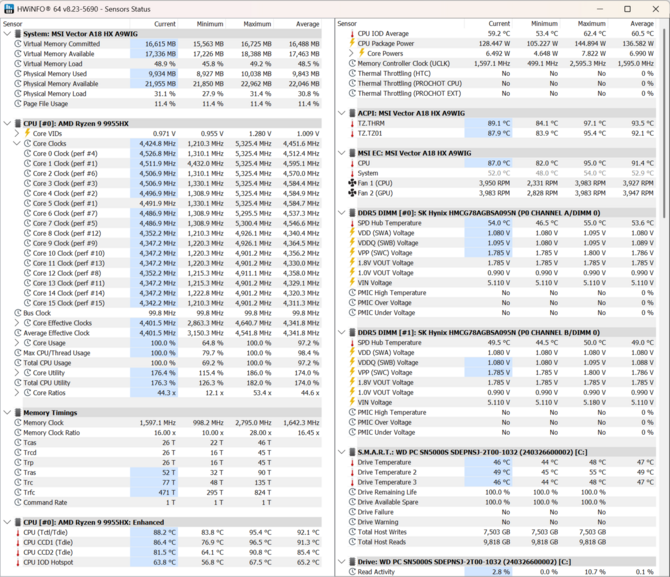Click the lightning icon of DIMM [#1] VIN Voltage
The width and height of the screenshot is (670, 577).
point(352,402)
